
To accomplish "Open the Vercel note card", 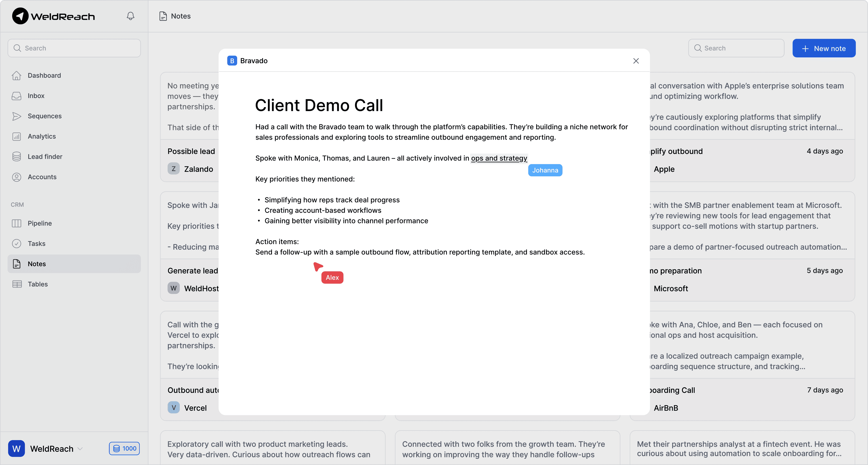I will coord(190,366).
